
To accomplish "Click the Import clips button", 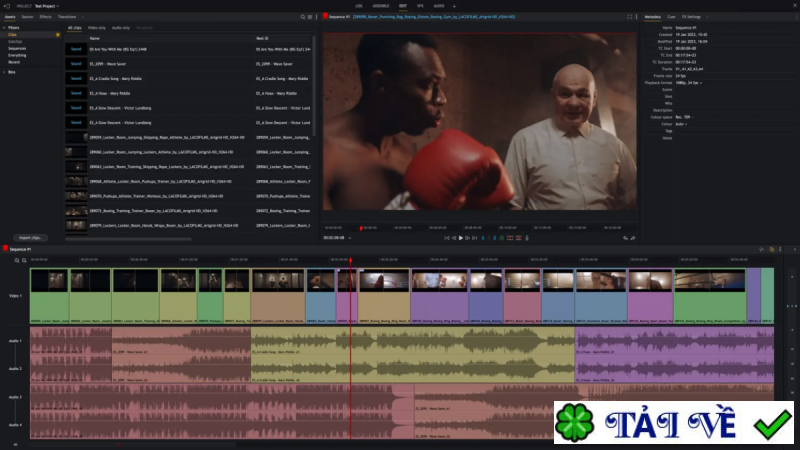I will click(29, 237).
